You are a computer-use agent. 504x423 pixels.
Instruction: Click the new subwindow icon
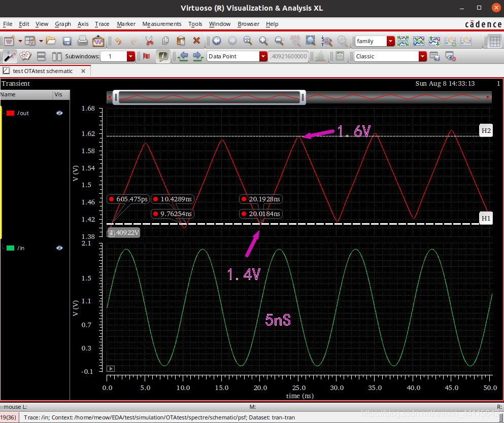pos(30,41)
